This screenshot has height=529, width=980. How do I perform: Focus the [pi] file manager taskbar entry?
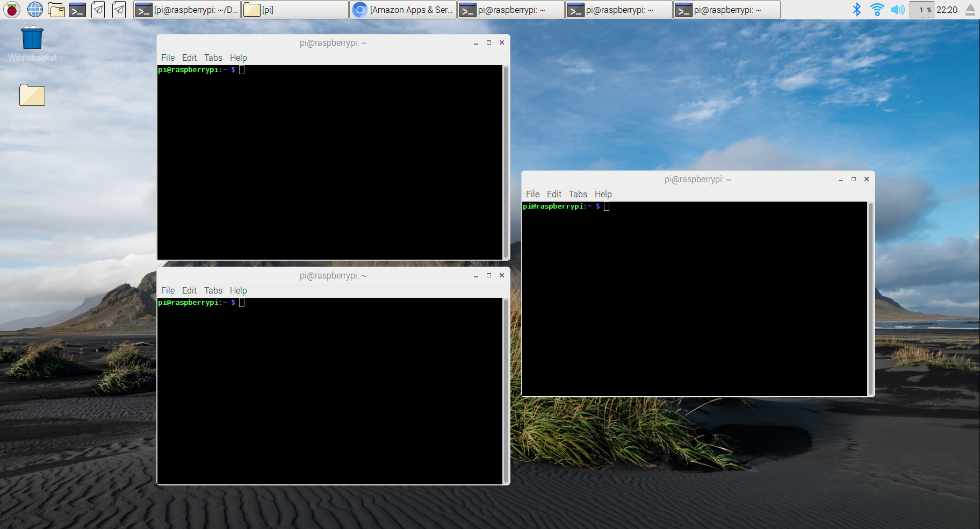pyautogui.click(x=294, y=9)
